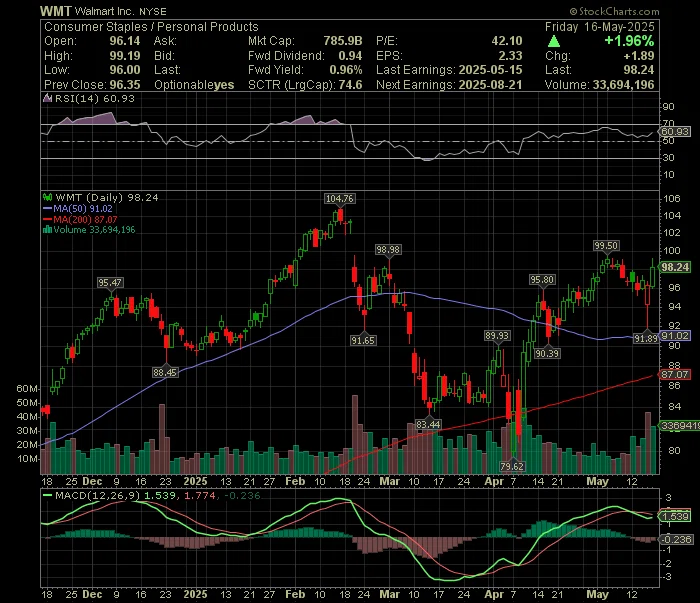Click the Prev Close value 96.35
700x603 pixels.
pos(125,85)
